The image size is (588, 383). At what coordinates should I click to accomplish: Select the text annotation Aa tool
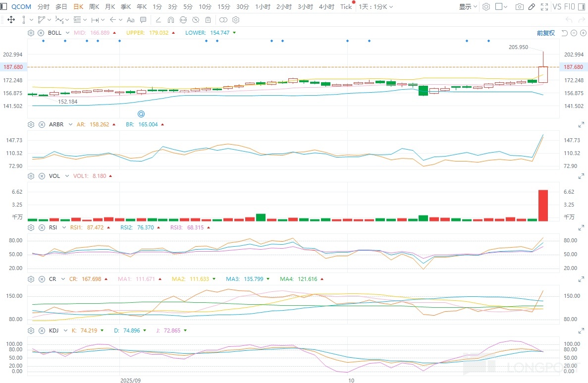click(131, 20)
